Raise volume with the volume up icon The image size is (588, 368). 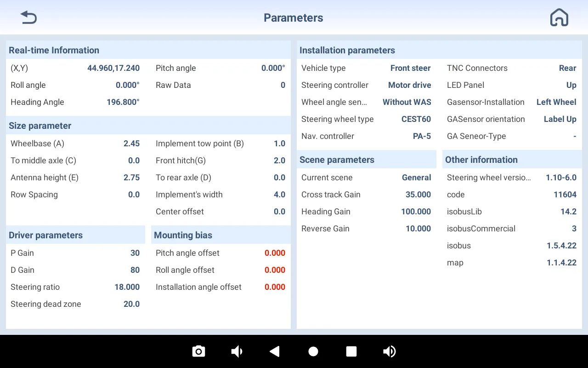tap(389, 351)
